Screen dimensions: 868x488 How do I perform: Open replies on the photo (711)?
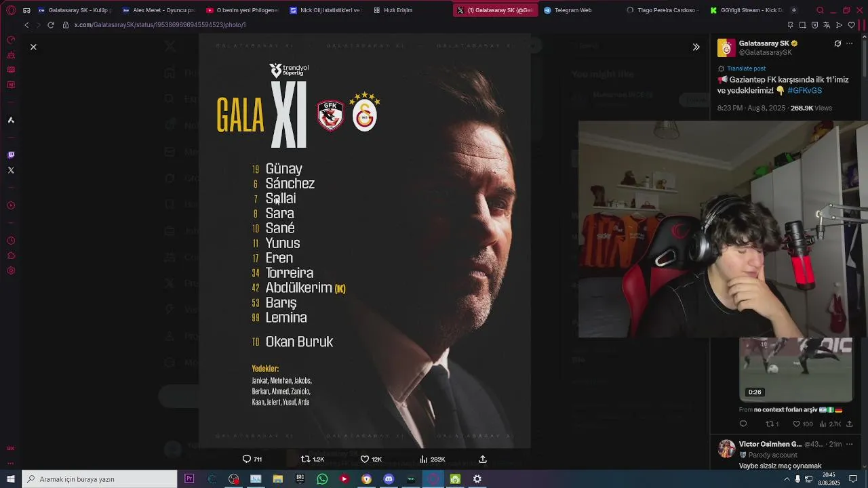coord(252,459)
